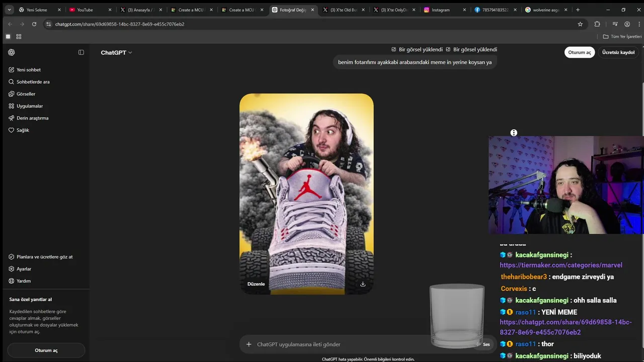Click the browser forward arrow

point(22,24)
